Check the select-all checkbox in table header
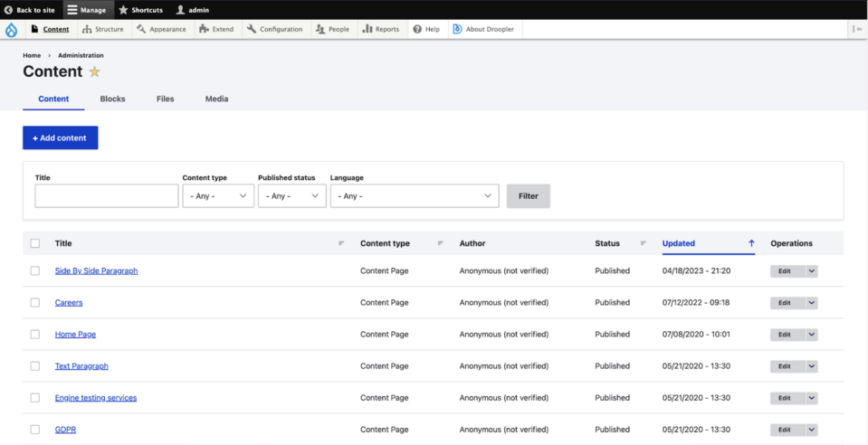 tap(35, 243)
